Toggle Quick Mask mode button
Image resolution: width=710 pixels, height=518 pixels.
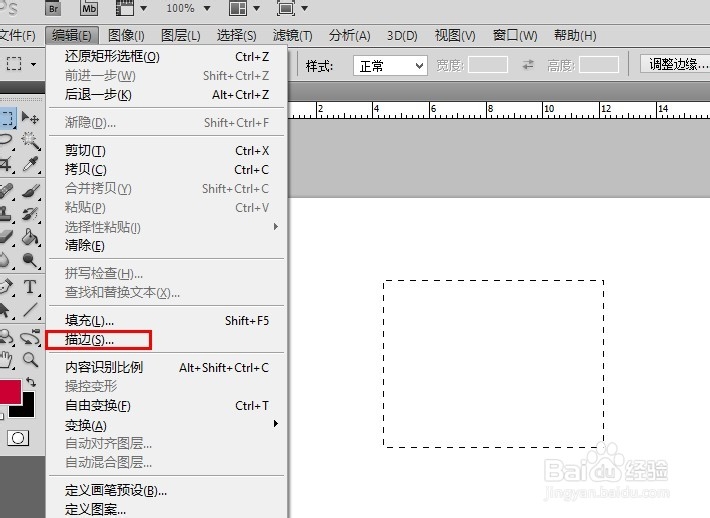point(18,438)
